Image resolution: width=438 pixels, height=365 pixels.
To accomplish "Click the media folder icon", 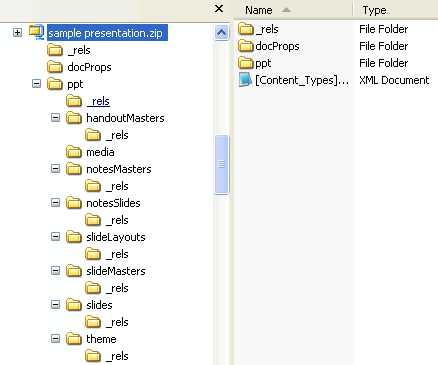I will click(74, 152).
